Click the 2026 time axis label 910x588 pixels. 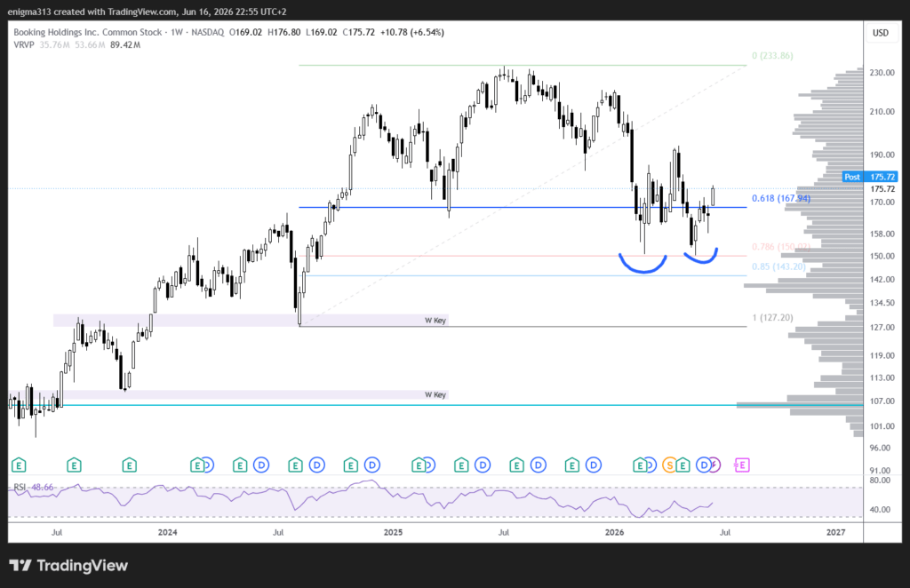pos(615,532)
